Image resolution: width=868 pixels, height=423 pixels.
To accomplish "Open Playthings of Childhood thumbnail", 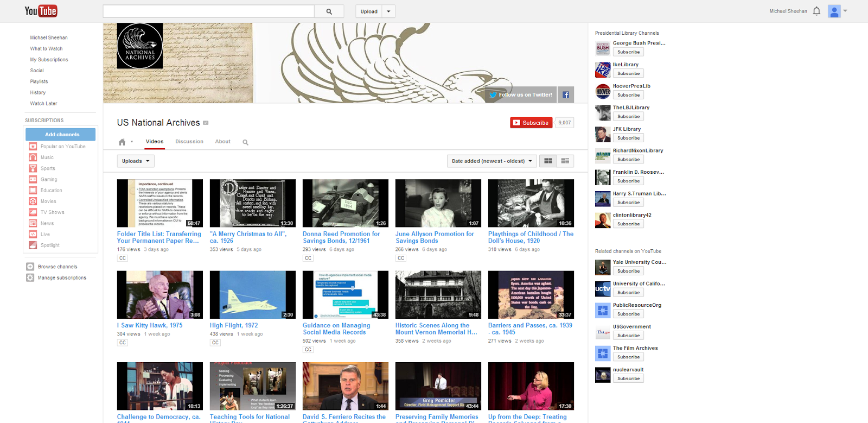I will (x=531, y=203).
